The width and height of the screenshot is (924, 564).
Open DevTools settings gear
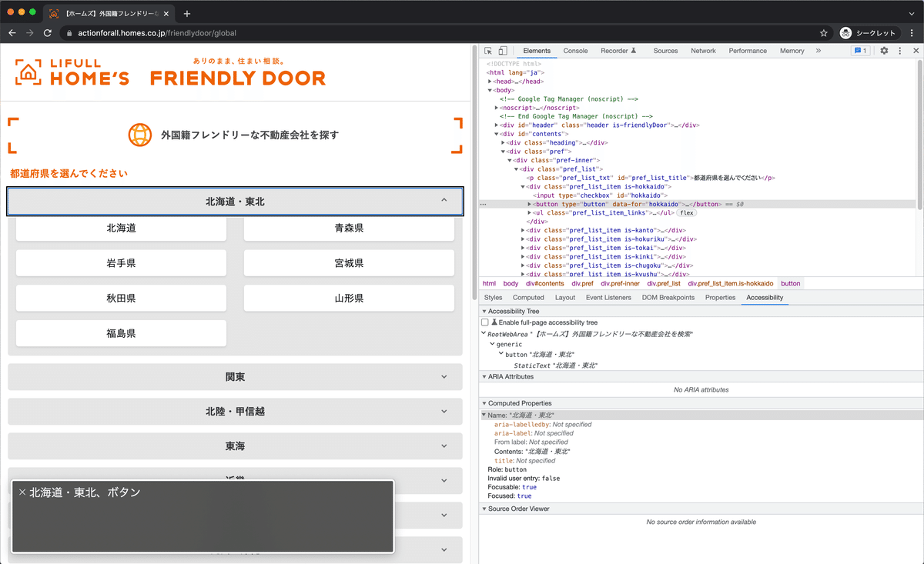point(884,51)
